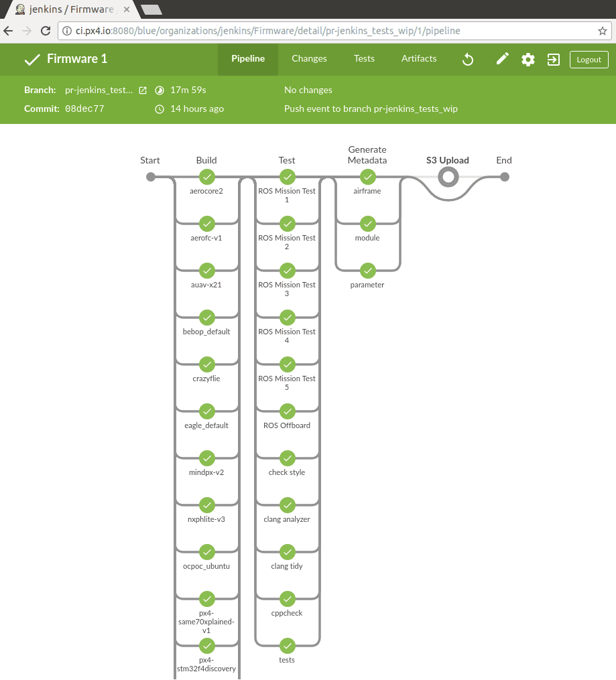Viewport: 616px width, 680px height.
Task: Reload the page in the browser
Action: pyautogui.click(x=46, y=31)
